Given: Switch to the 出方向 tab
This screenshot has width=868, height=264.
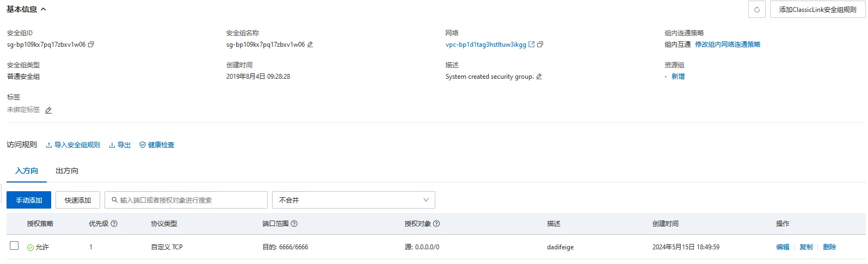Looking at the screenshot, I should [x=67, y=171].
